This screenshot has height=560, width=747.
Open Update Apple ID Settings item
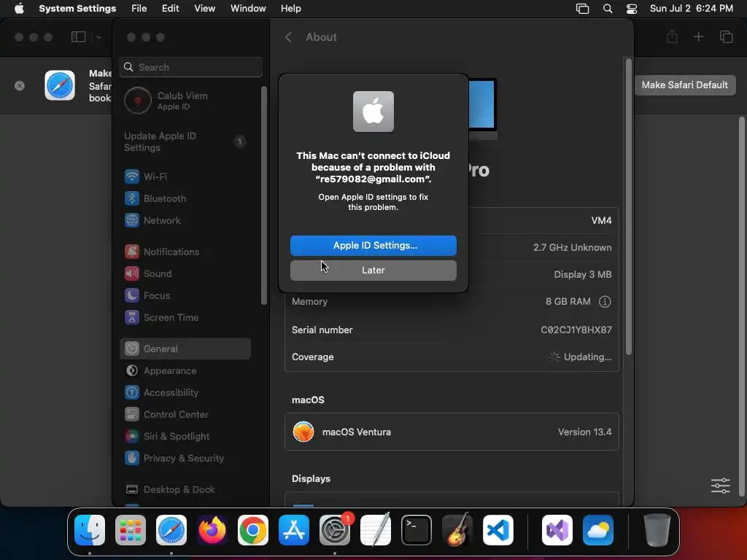(185, 142)
